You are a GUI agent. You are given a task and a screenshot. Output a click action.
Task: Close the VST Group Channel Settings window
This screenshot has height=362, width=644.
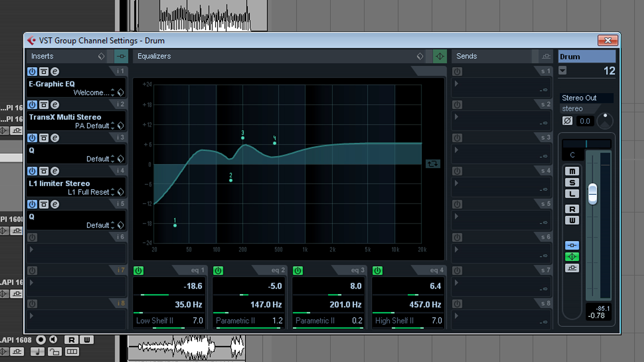(608, 41)
